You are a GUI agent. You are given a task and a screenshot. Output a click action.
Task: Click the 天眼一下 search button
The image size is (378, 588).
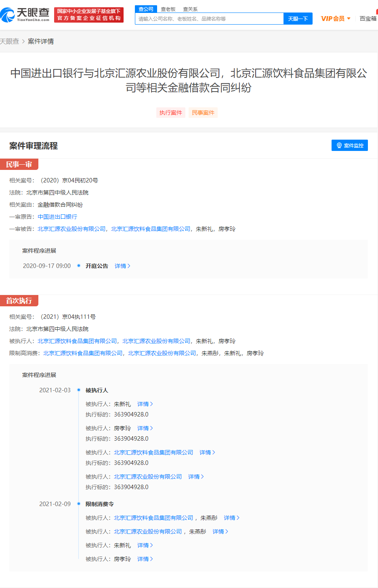point(298,19)
